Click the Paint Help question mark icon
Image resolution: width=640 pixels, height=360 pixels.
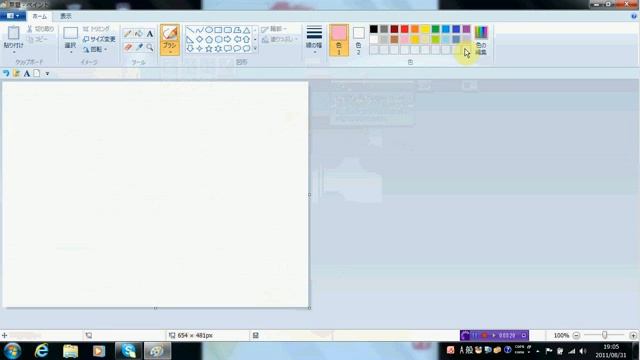[634, 16]
